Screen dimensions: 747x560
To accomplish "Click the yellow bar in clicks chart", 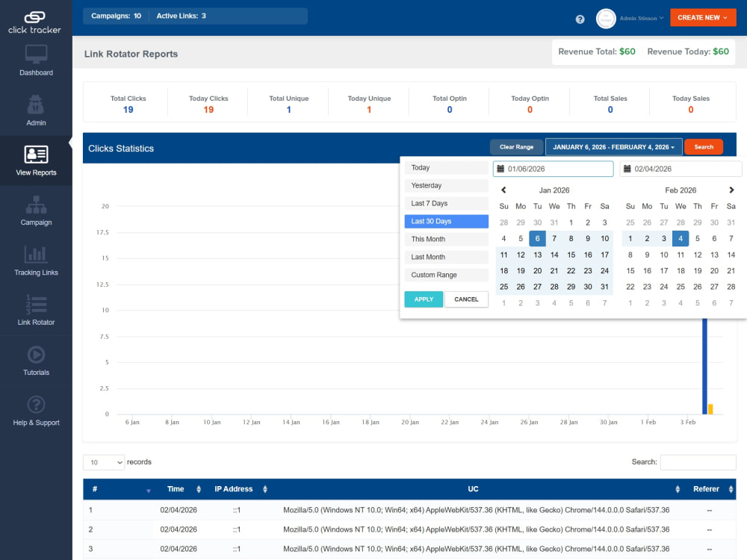I will pos(710,409).
